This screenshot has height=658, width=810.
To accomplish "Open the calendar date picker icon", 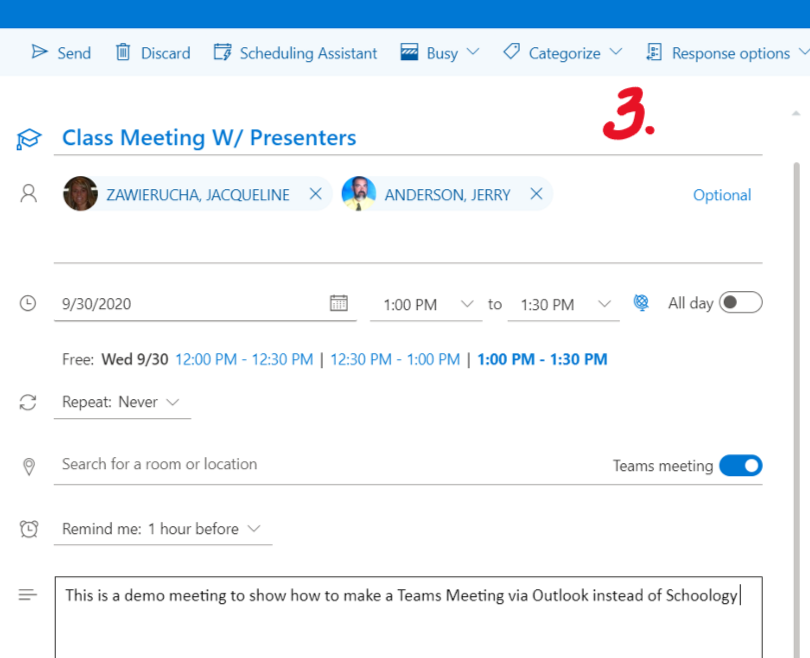I will pos(339,303).
